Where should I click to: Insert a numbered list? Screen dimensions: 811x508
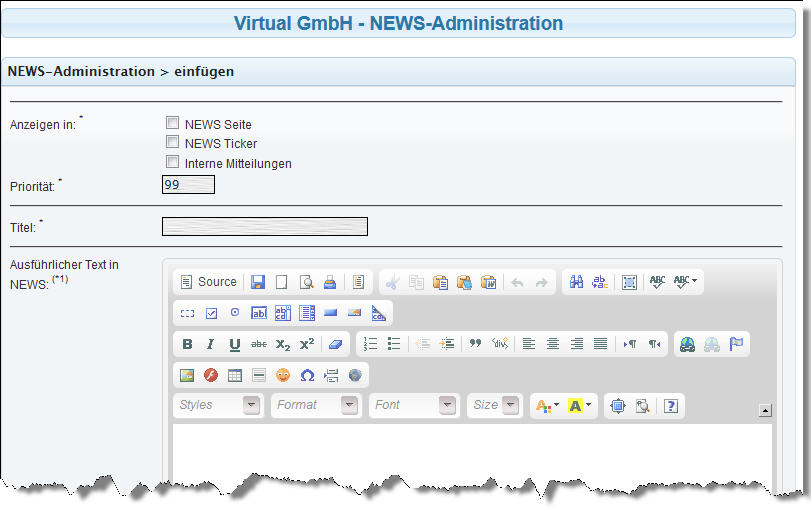coord(371,344)
